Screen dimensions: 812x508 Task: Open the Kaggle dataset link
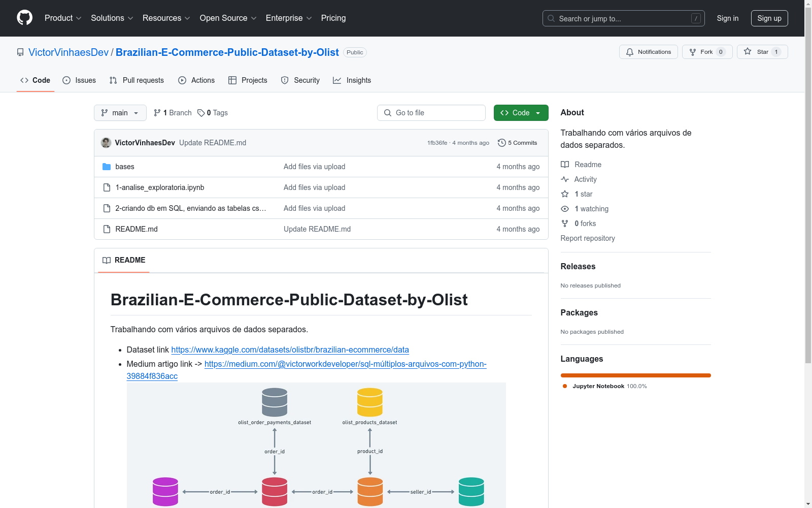290,350
